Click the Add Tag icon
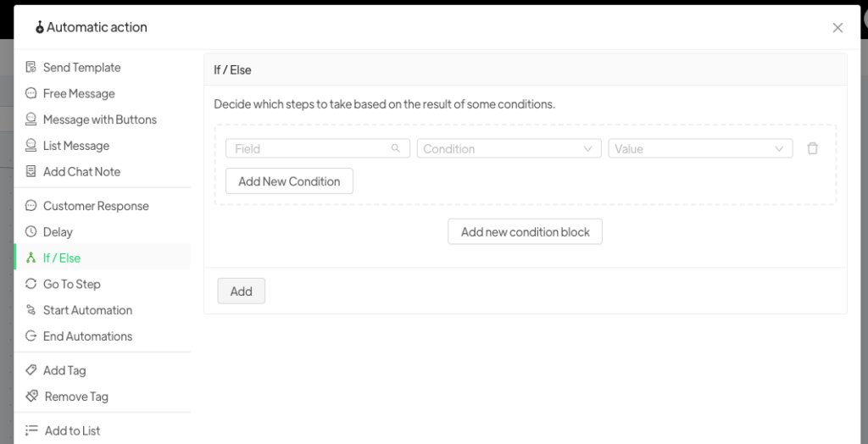 pos(31,370)
